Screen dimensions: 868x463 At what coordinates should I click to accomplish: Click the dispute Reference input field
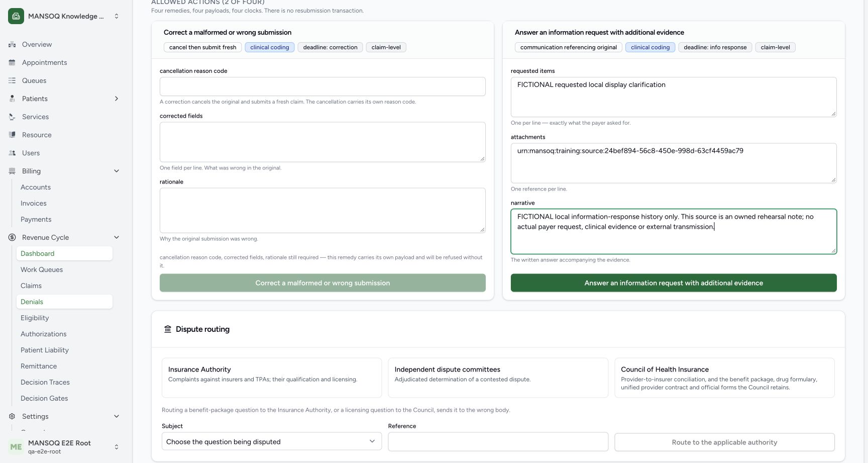[x=498, y=442]
